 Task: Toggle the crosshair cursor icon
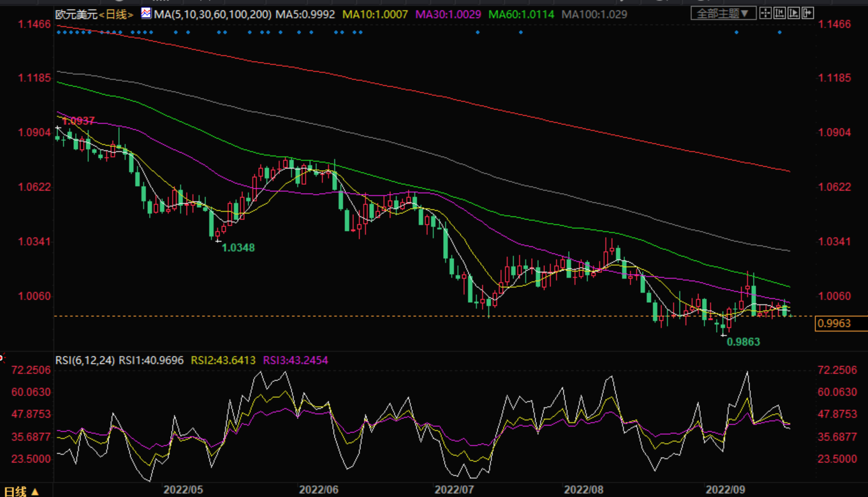pyautogui.click(x=765, y=13)
